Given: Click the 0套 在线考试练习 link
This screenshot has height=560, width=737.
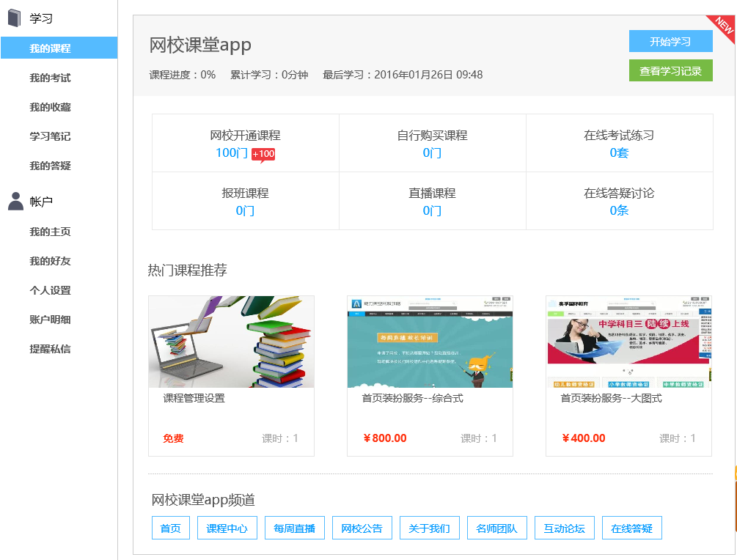Looking at the screenshot, I should pyautogui.click(x=619, y=153).
